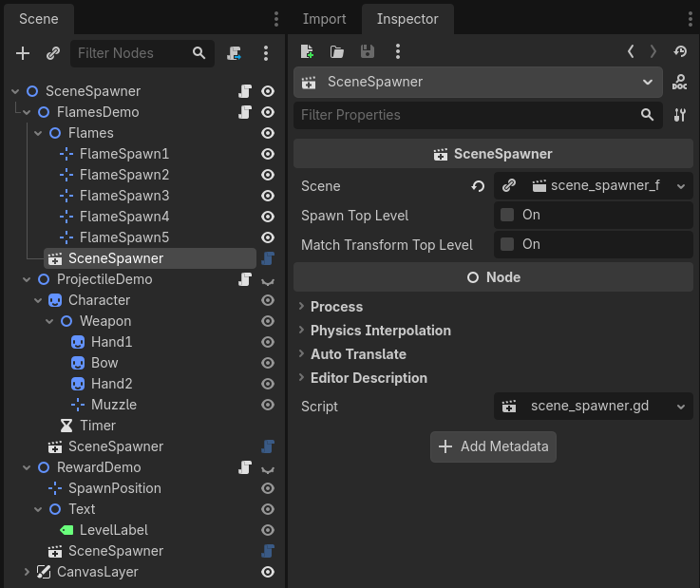Viewport: 700px width, 588px height.
Task: Click the Add Metadata button
Action: pos(493,446)
